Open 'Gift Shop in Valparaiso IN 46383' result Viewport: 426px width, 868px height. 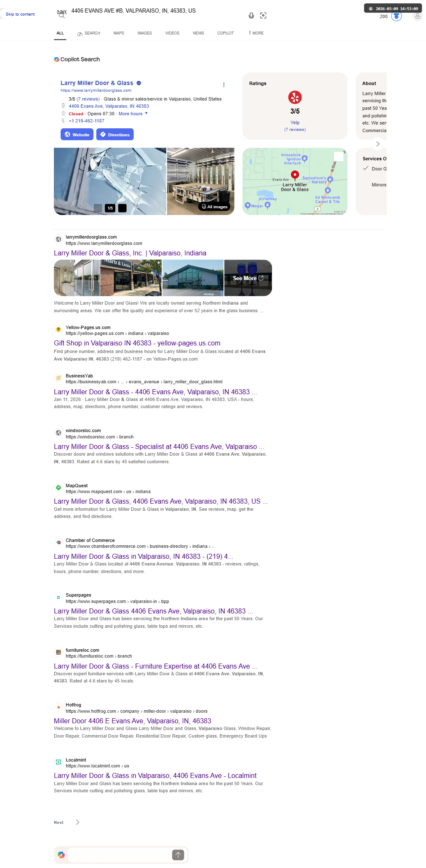pyautogui.click(x=137, y=343)
